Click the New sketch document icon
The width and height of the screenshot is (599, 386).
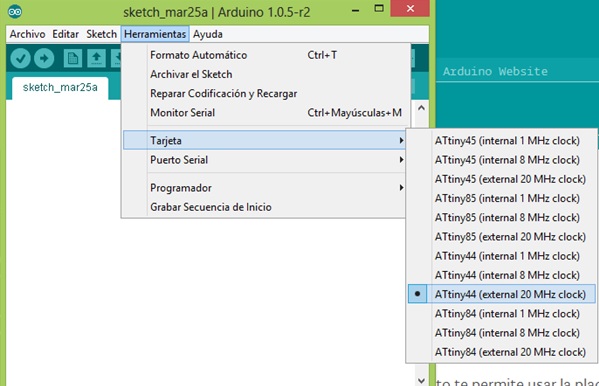(x=73, y=58)
